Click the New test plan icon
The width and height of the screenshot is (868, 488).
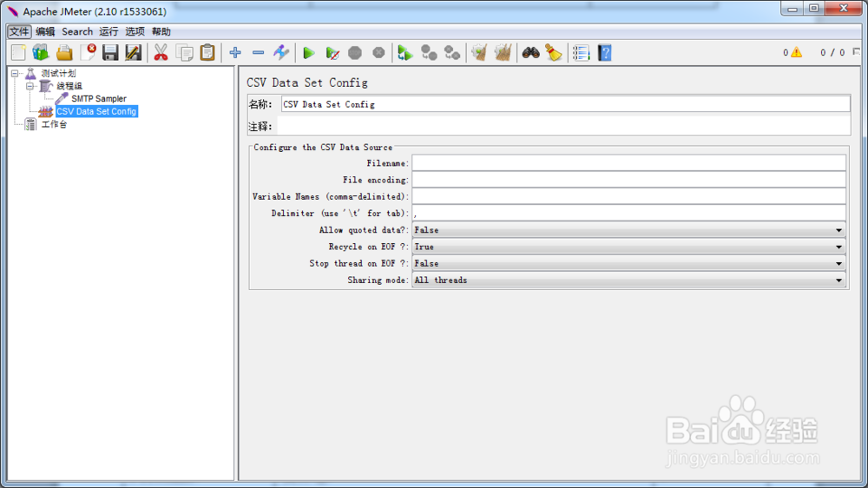pyautogui.click(x=18, y=53)
